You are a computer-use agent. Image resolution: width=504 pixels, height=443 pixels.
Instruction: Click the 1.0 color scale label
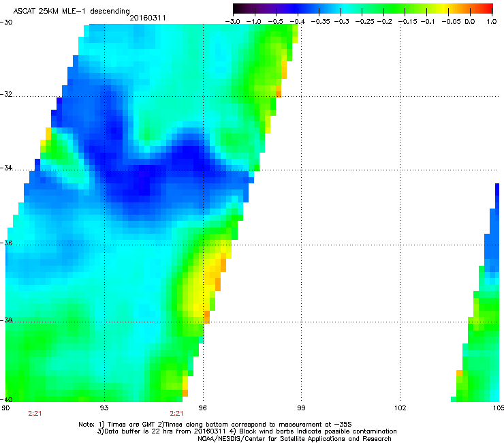click(492, 22)
